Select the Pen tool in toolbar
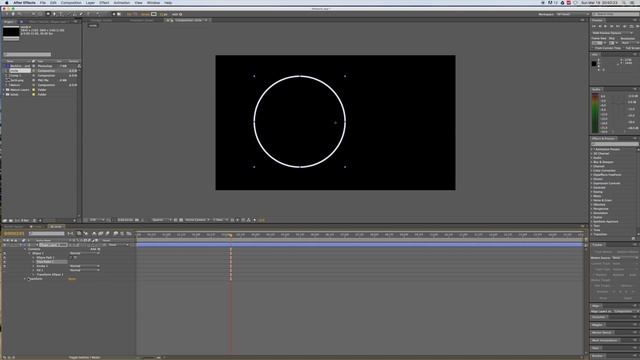The height and width of the screenshot is (360, 640). point(54,14)
